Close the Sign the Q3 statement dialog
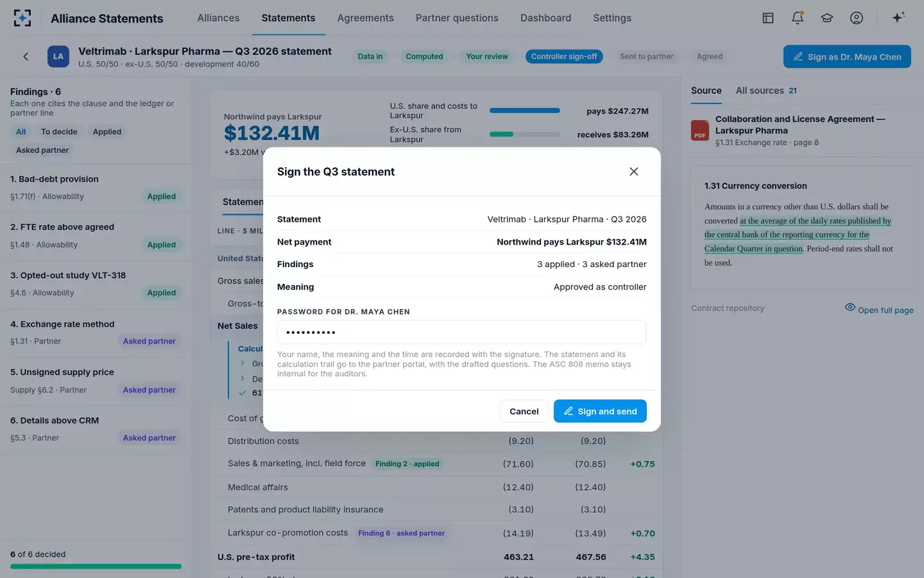The width and height of the screenshot is (924, 578). (x=634, y=171)
